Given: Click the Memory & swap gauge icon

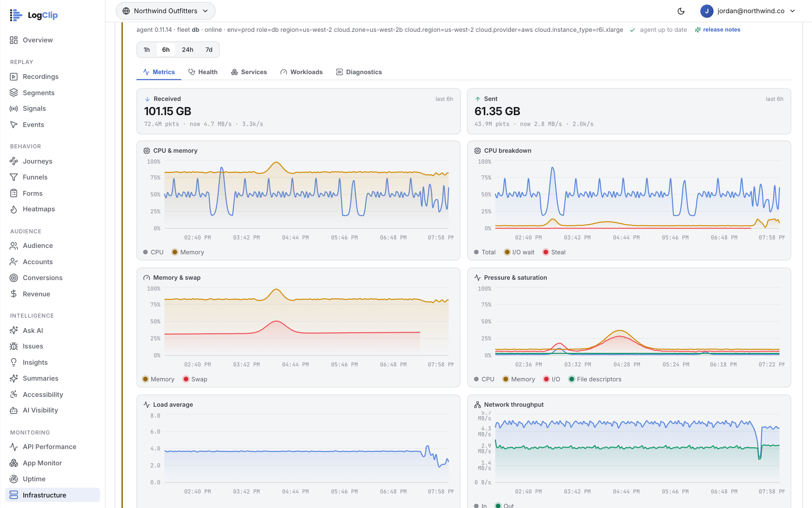Looking at the screenshot, I should [146, 278].
